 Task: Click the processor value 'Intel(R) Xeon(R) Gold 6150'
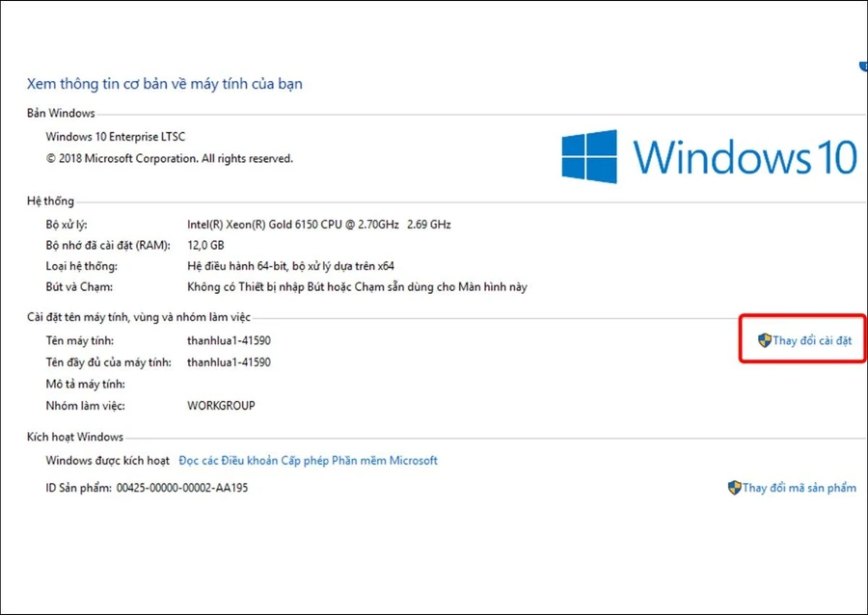click(x=319, y=225)
